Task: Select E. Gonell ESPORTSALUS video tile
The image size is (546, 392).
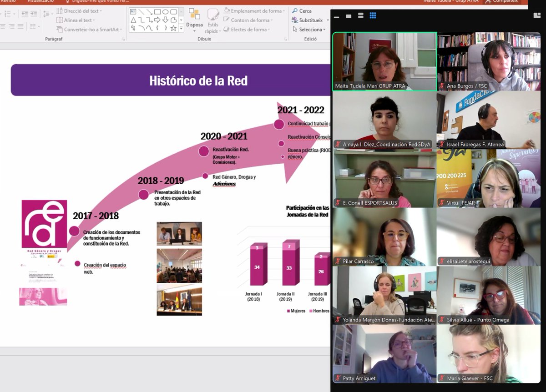Action: [384, 178]
